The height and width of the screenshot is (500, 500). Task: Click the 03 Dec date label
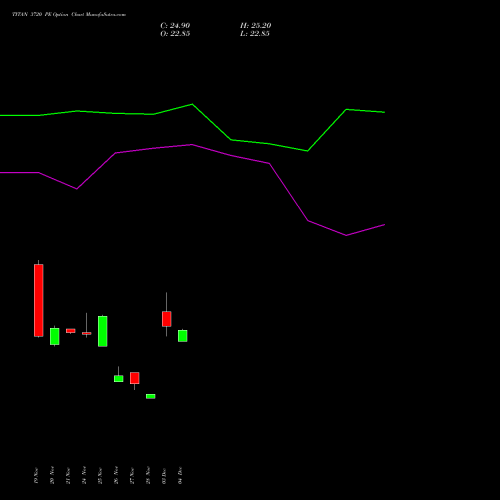tap(164, 475)
